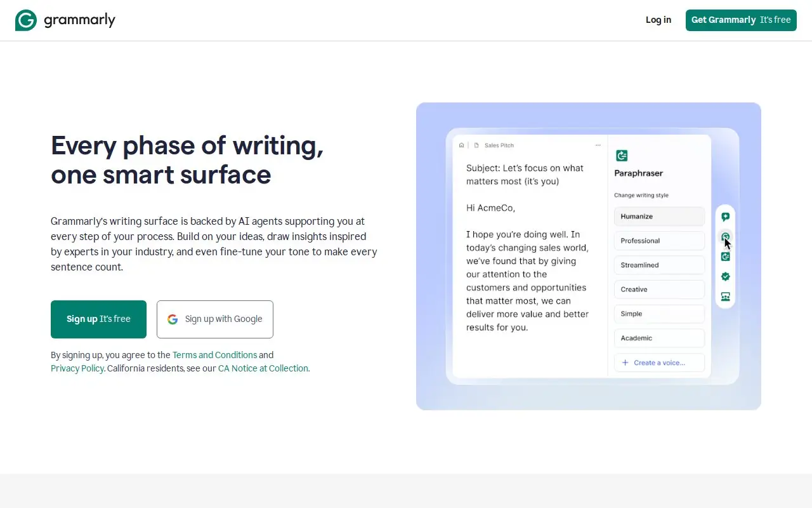Viewport: 812px width, 508px height.
Task: Click the Hi AcmeCo greeting line
Action: click(x=490, y=208)
